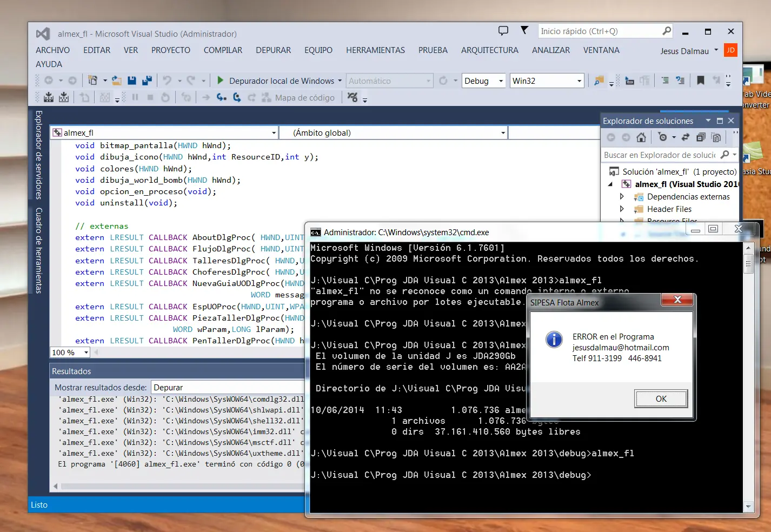The height and width of the screenshot is (532, 771).
Task: Click the Visual Studio logo icon
Action: pos(43,34)
